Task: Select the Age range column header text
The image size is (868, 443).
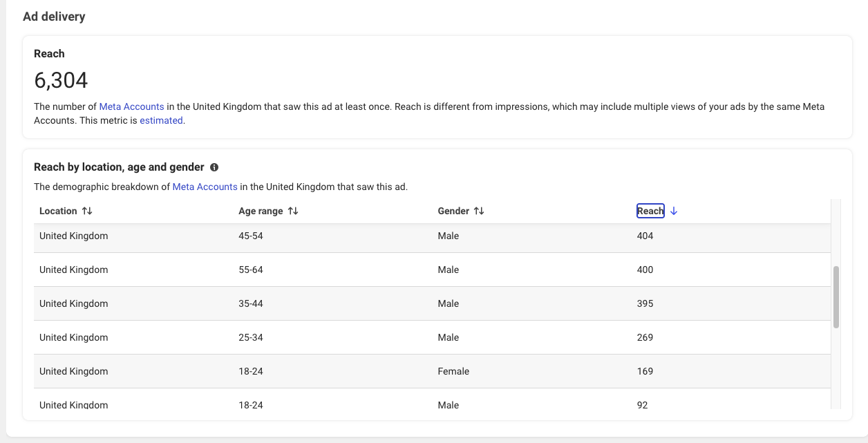Action: click(261, 211)
